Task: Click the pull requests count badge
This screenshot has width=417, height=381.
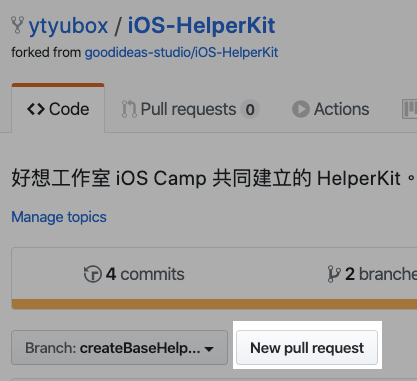Action: 250,109
